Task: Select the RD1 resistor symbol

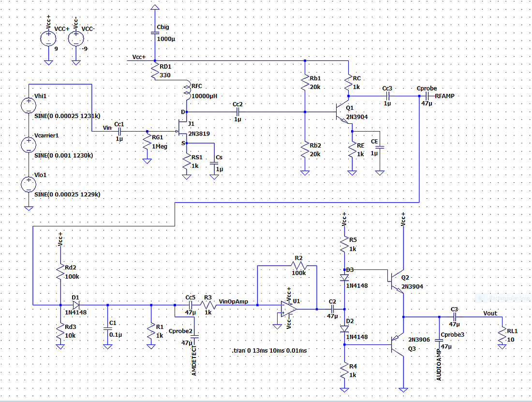Action: tap(155, 71)
